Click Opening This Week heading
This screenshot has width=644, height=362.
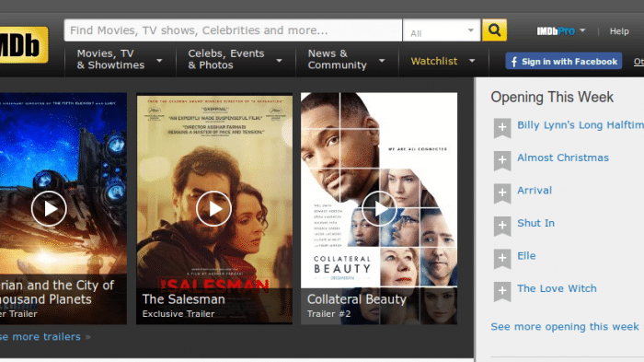point(552,97)
